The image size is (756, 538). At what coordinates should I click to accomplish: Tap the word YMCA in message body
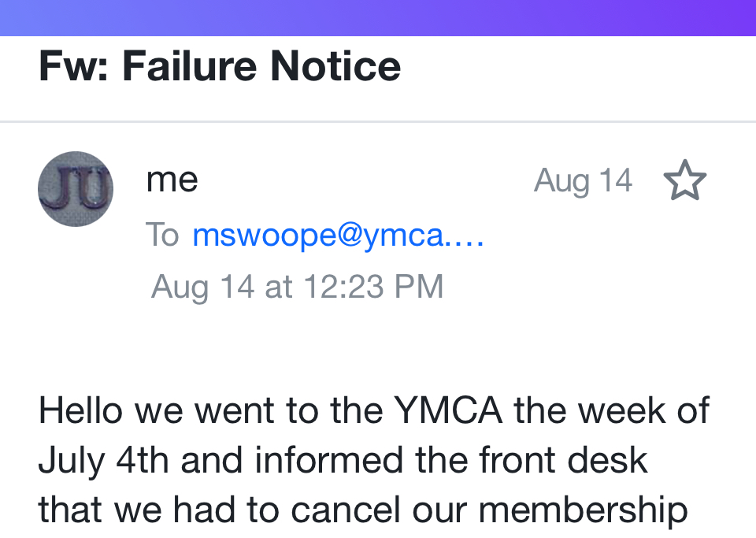click(449, 411)
